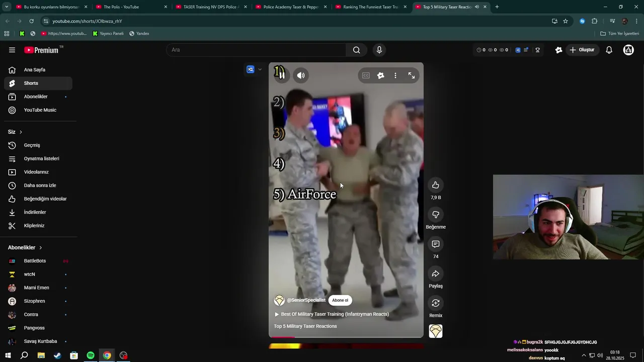The image size is (644, 362).
Task: Open the Oluştur create button
Action: click(583, 50)
